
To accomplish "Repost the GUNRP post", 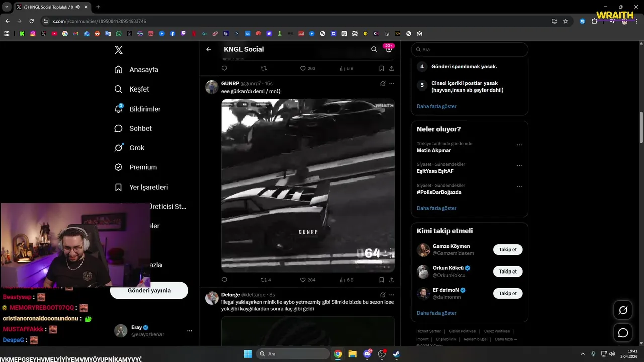I will tap(266, 280).
